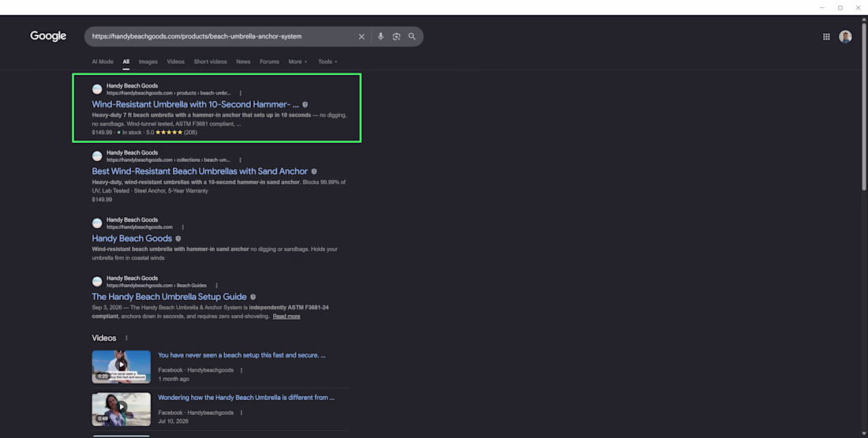
Task: Click the shield badge beside the Setup Guide title
Action: click(x=253, y=297)
